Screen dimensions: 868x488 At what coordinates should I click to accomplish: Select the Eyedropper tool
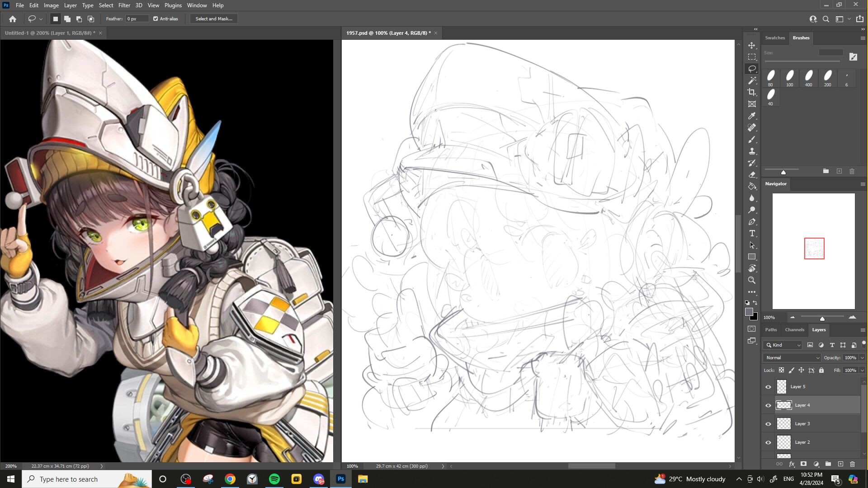tap(752, 116)
